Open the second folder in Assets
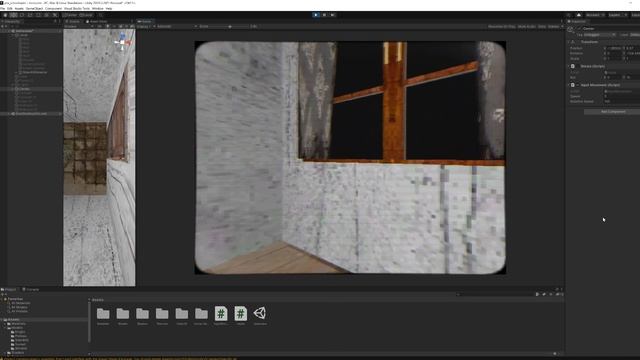640x360 pixels. pyautogui.click(x=122, y=313)
